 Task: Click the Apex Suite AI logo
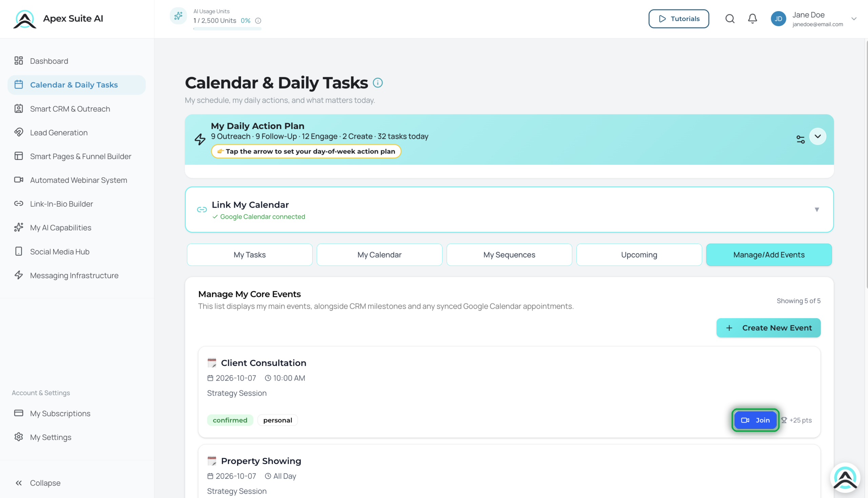25,19
